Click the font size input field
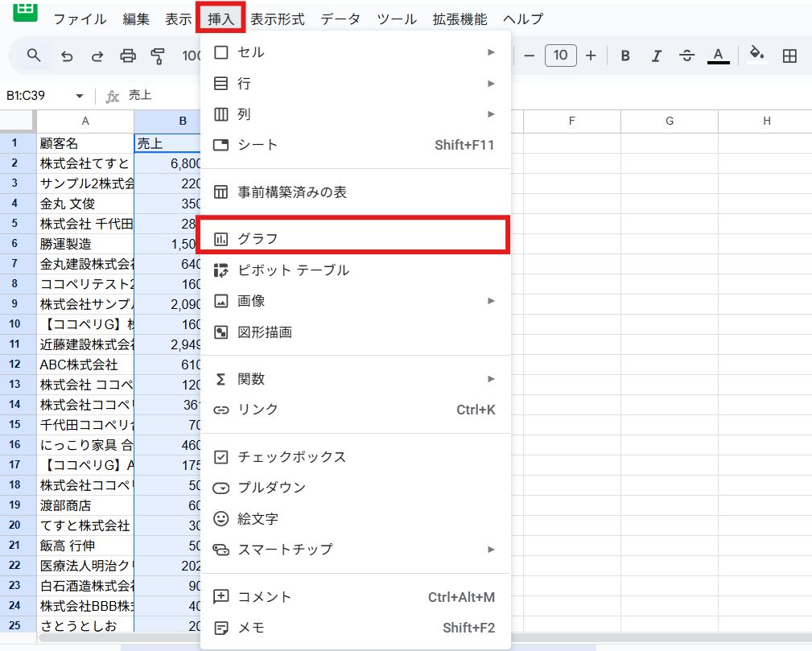The image size is (812, 651). coord(560,56)
